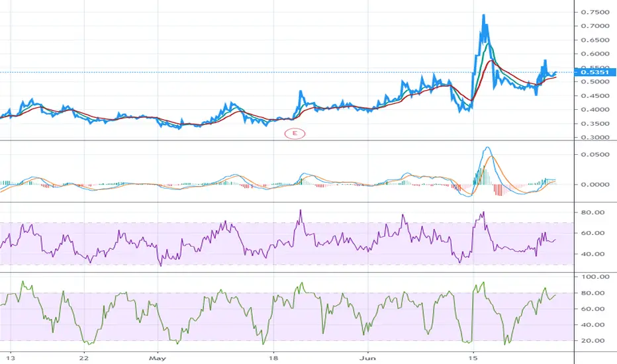Viewport: 617px width, 364px height.
Task: Click the '22' date label on time axis
Action: click(84, 358)
